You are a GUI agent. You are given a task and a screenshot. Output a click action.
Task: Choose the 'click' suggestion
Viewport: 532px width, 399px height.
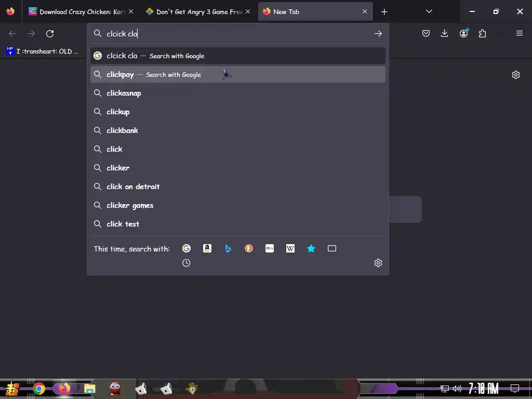[x=237, y=149]
